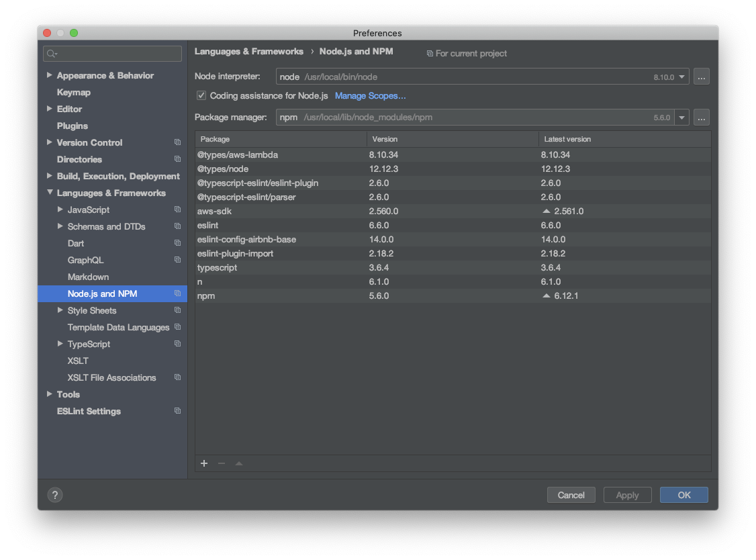Viewport: 756px width, 560px height.
Task: Select Keymap in settings tree
Action: [x=74, y=92]
